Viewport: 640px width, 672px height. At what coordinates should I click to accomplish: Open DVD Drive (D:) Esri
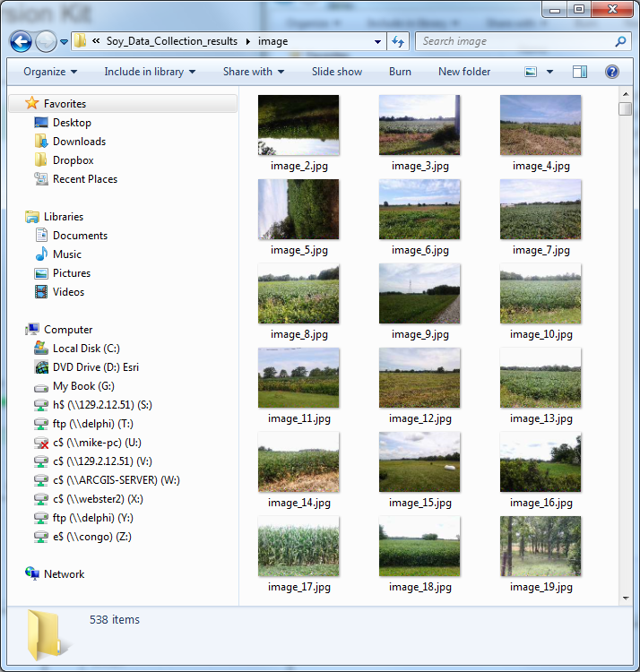96,367
